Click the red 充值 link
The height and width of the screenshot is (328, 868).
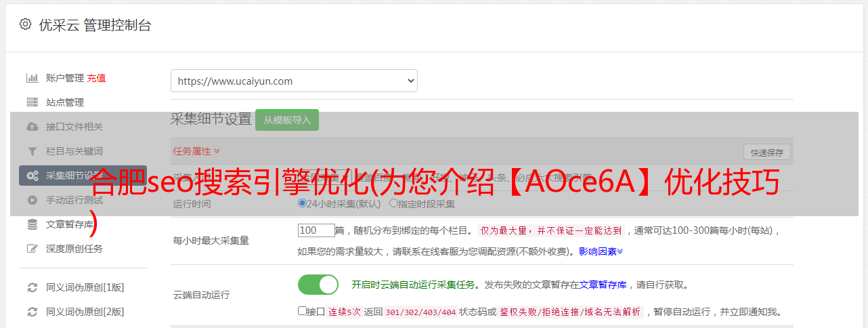tap(96, 78)
